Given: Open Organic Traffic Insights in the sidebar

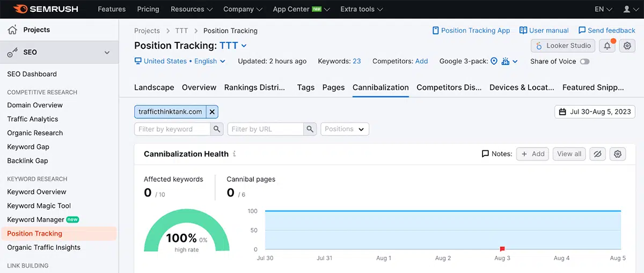Looking at the screenshot, I should (x=44, y=248).
